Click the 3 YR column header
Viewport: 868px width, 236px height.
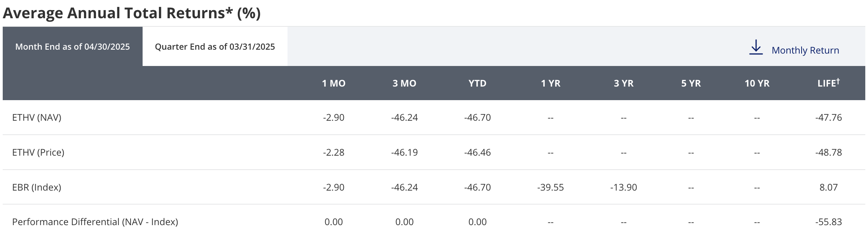624,83
